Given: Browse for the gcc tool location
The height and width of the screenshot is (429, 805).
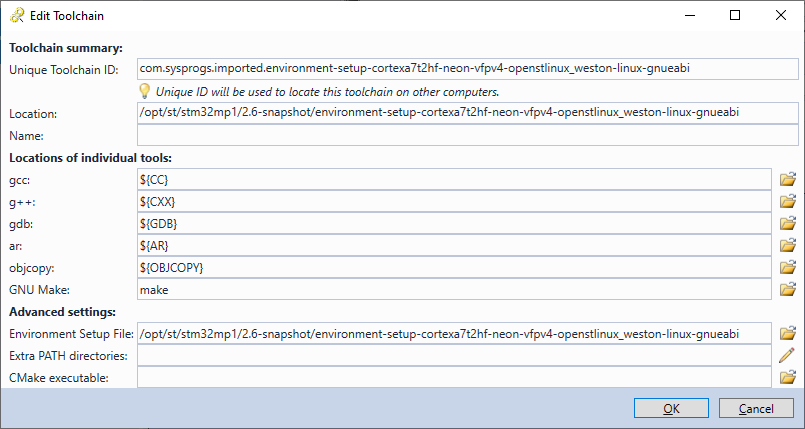Looking at the screenshot, I should tap(788, 179).
